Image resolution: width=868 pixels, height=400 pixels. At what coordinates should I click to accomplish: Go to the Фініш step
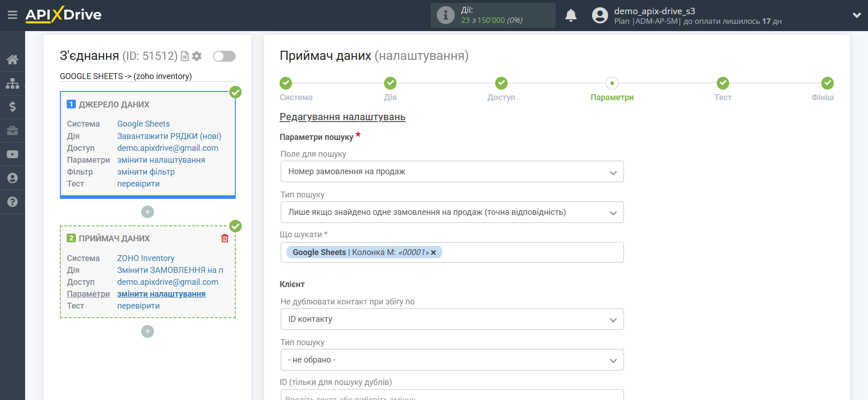pyautogui.click(x=827, y=83)
